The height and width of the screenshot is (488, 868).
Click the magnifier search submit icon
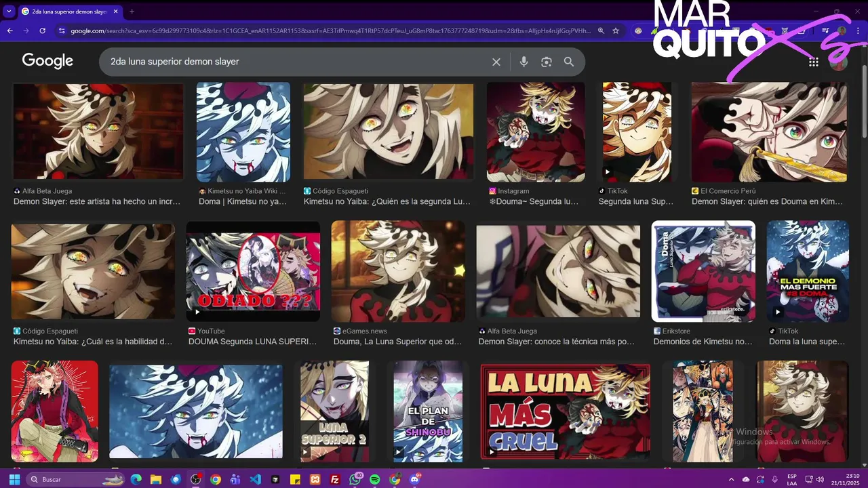click(569, 62)
